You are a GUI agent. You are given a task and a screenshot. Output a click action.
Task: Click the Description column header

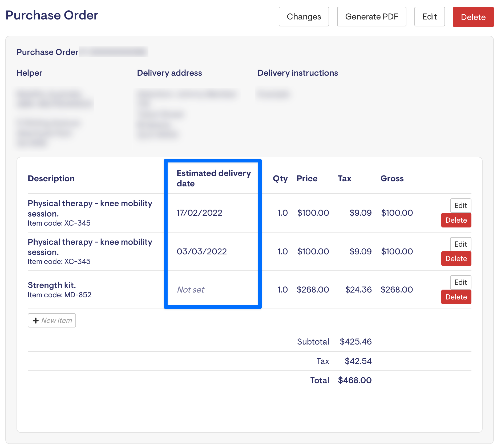51,178
